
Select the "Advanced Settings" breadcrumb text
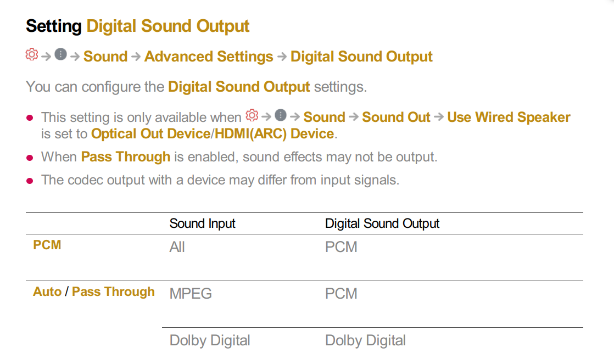[209, 57]
